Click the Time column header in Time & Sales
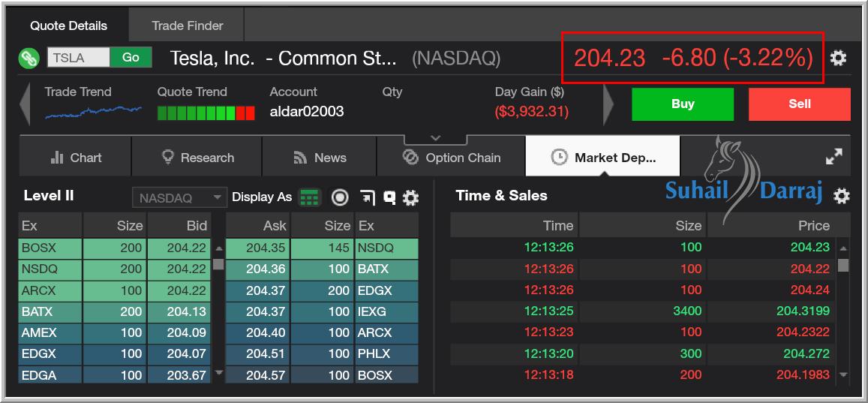The height and width of the screenshot is (403, 868). coord(514,225)
